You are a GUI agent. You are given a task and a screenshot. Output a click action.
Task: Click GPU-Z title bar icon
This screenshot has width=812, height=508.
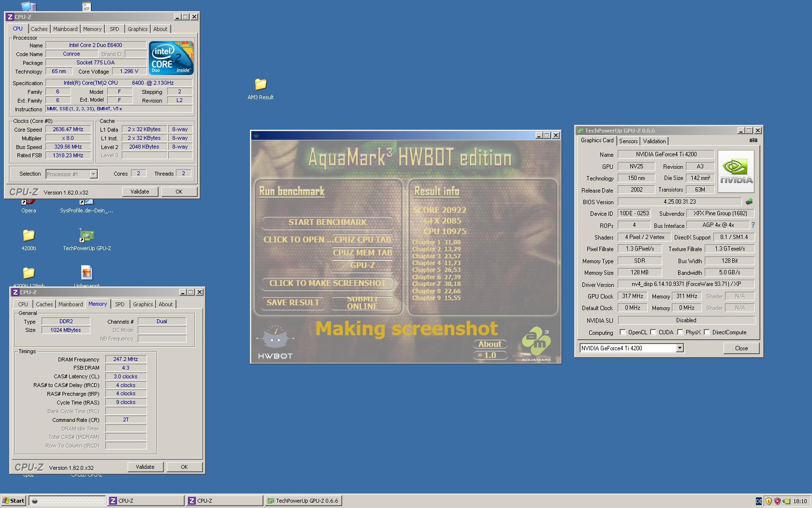pos(580,131)
